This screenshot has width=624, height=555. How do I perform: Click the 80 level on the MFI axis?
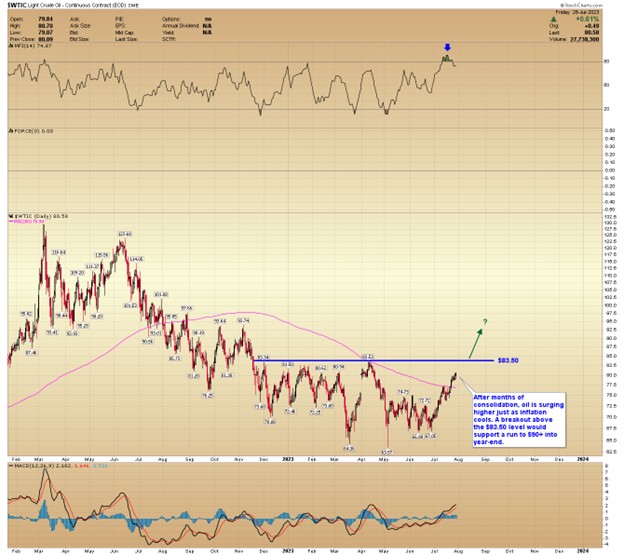606,62
